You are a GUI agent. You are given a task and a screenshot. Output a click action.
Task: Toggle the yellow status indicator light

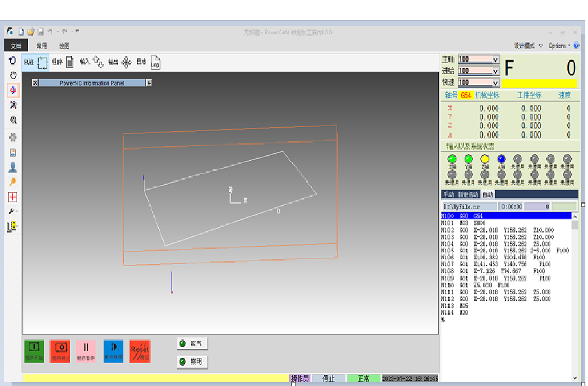[485, 159]
